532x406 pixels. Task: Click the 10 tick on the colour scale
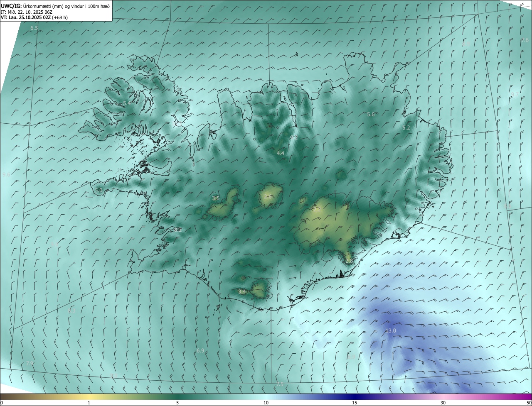point(266,403)
